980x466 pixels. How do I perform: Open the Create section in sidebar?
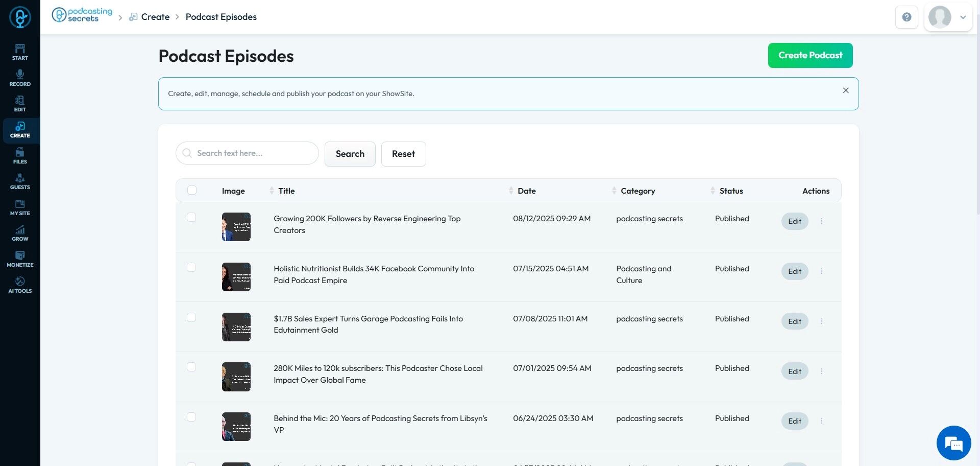tap(20, 130)
